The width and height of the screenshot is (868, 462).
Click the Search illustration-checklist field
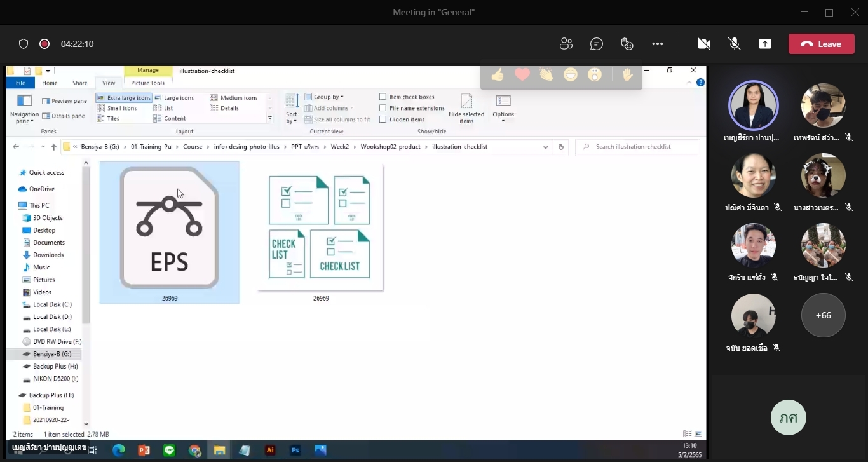click(x=637, y=147)
